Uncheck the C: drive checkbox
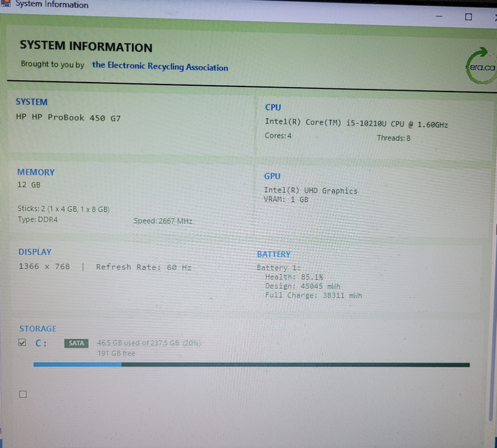This screenshot has width=497, height=448. [x=22, y=342]
